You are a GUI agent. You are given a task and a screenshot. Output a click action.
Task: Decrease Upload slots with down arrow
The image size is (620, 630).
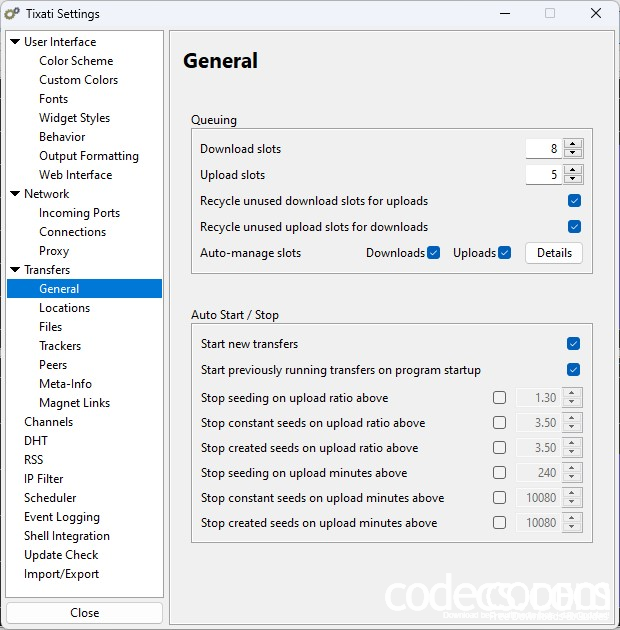tap(573, 179)
